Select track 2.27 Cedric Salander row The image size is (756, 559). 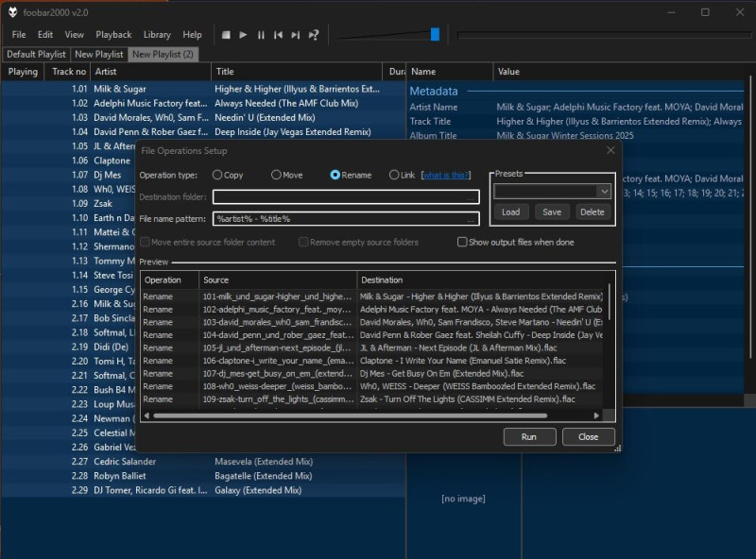(203, 461)
